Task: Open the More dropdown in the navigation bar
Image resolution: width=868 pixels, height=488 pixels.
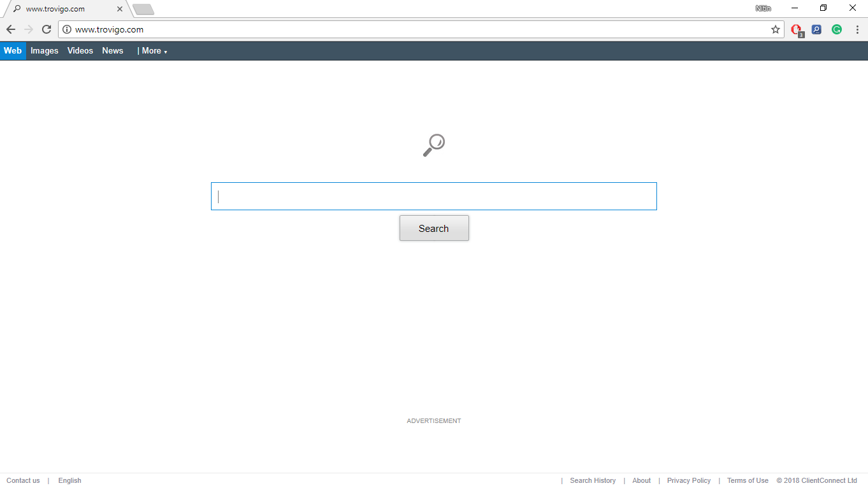Action: 153,51
